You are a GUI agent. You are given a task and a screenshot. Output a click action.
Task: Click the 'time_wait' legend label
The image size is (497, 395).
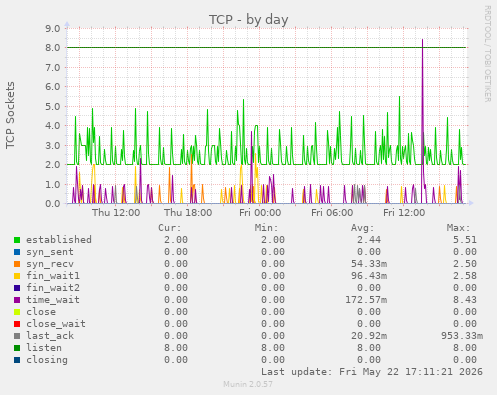coord(53,300)
